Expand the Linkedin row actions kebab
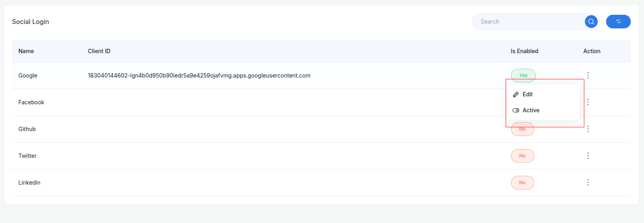 588,183
